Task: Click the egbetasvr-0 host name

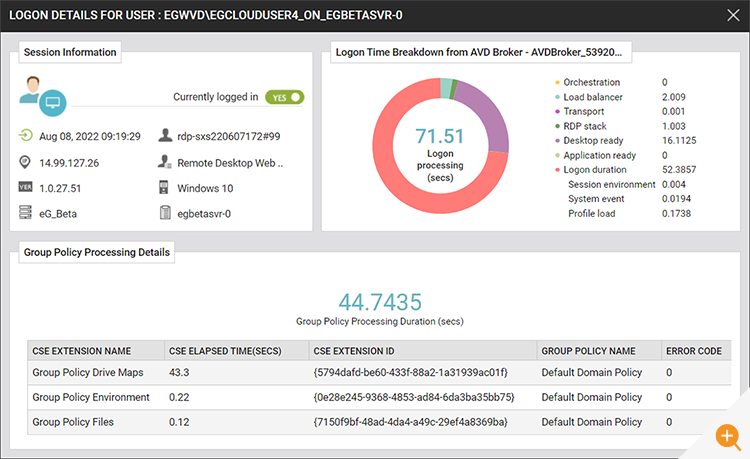Action: point(204,214)
